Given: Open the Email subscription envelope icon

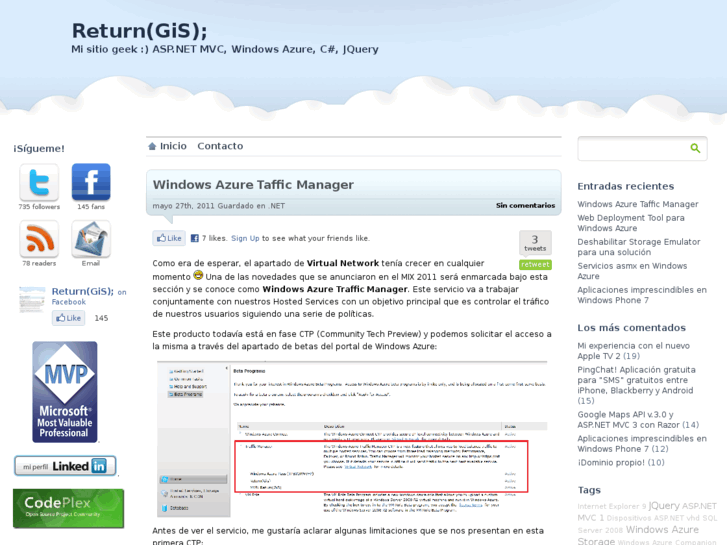Looking at the screenshot, I should 91,239.
